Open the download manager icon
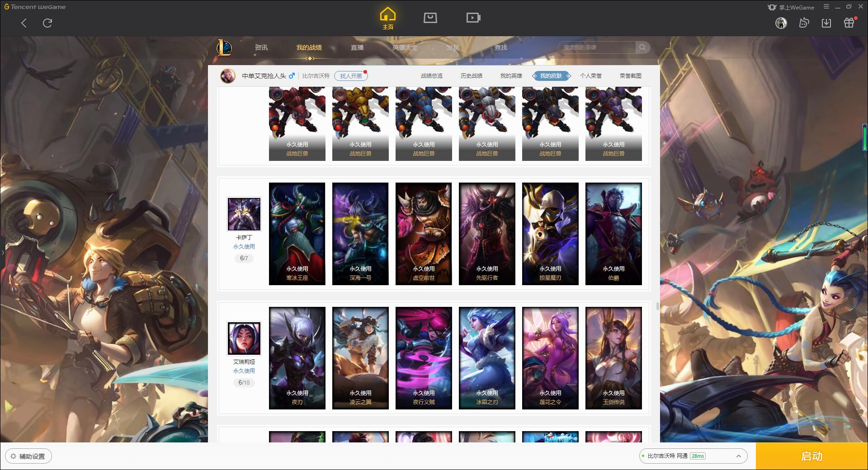Screen dimensions: 868x470 [x=826, y=23]
